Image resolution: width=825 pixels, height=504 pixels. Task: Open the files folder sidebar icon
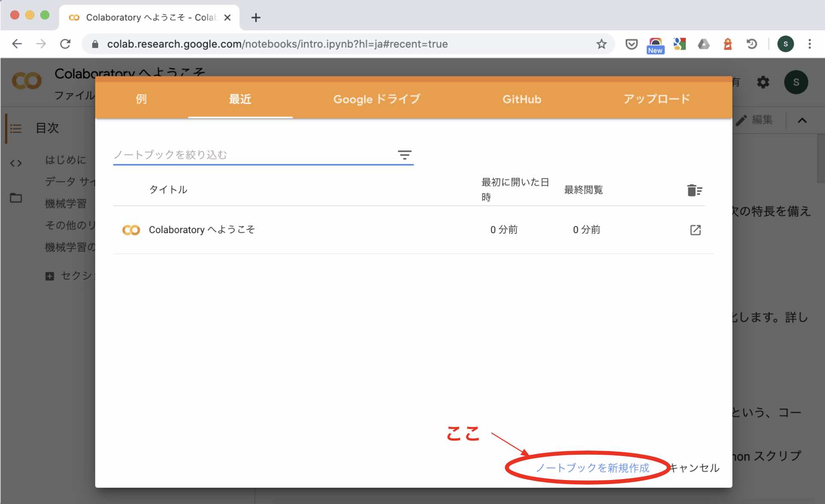[x=16, y=198]
